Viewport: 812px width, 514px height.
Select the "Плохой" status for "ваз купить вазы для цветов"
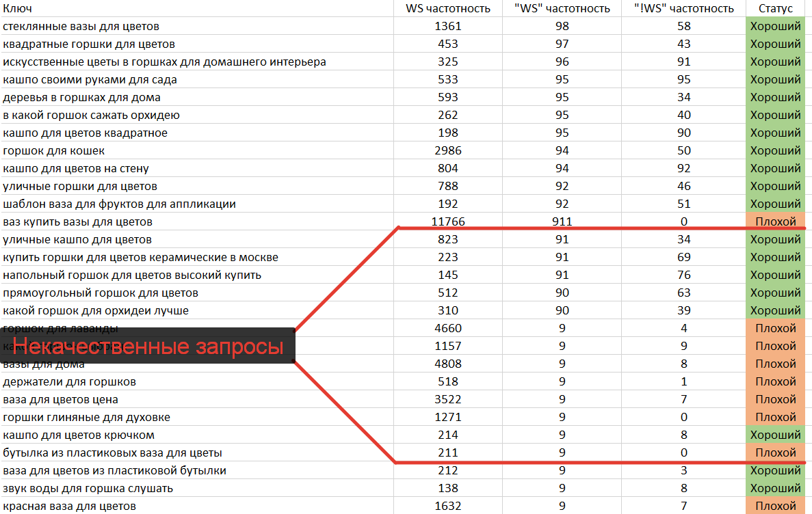click(775, 221)
